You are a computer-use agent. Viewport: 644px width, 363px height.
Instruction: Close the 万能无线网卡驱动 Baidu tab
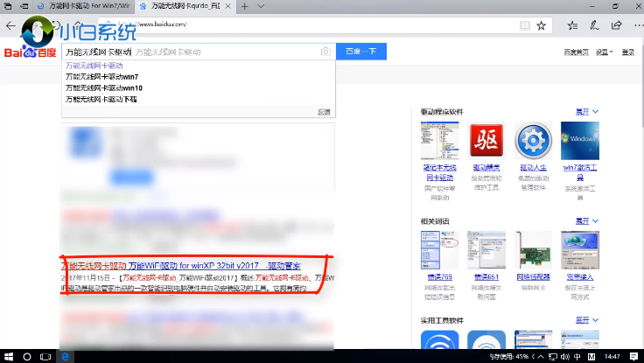[x=228, y=6]
